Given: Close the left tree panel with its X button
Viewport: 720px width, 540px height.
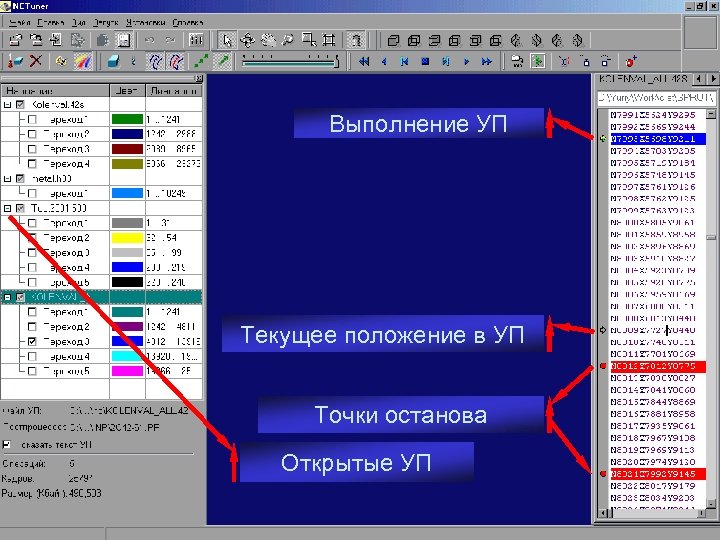Looking at the screenshot, I should click(x=198, y=79).
